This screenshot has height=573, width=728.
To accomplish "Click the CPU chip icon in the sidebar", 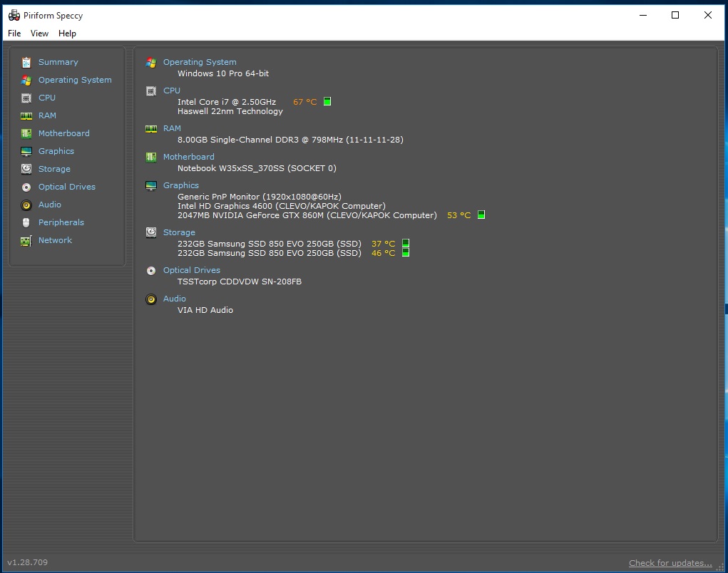I will 26,98.
